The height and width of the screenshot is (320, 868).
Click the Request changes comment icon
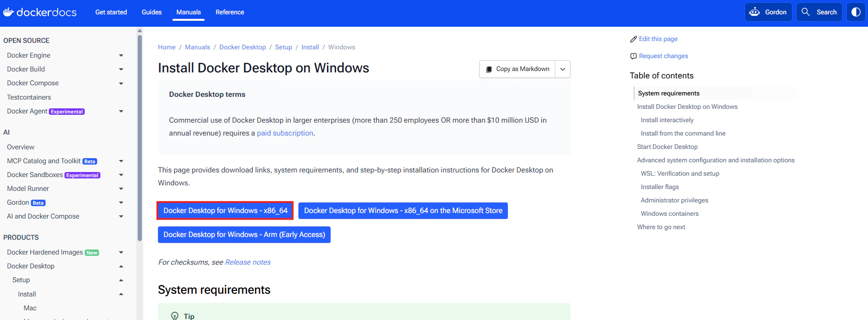pyautogui.click(x=634, y=56)
